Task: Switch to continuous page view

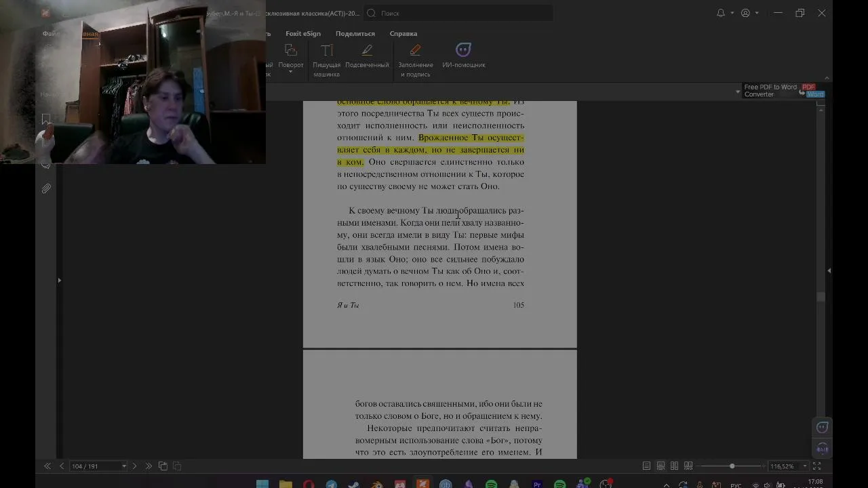Action: tap(660, 466)
